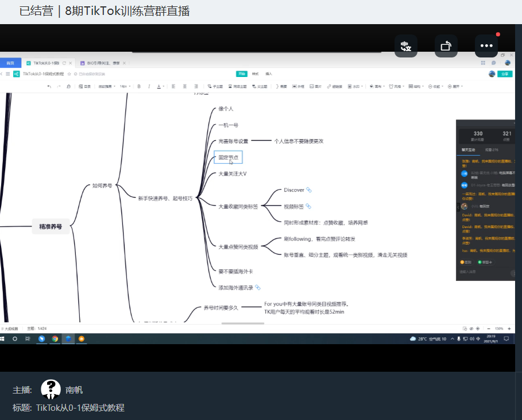The height and width of the screenshot is (420, 522).
Task: Click the undo arrow in toolbar
Action: [x=49, y=86]
